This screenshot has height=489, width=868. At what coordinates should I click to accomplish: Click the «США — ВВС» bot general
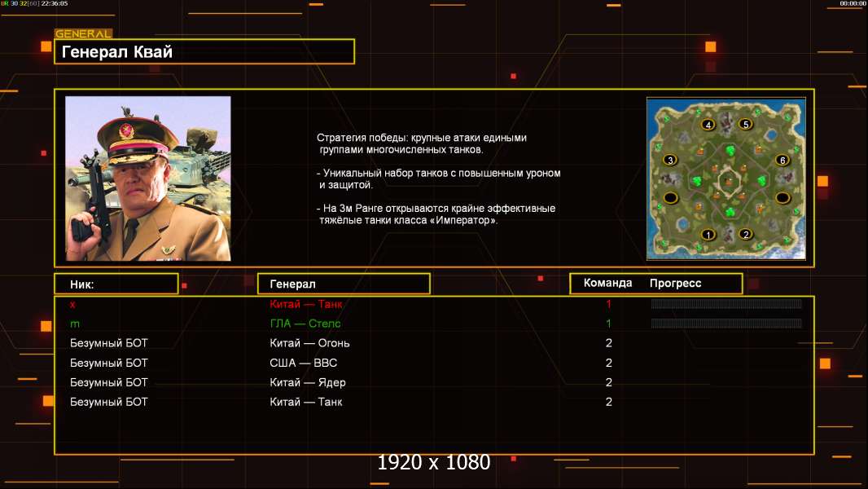(303, 363)
